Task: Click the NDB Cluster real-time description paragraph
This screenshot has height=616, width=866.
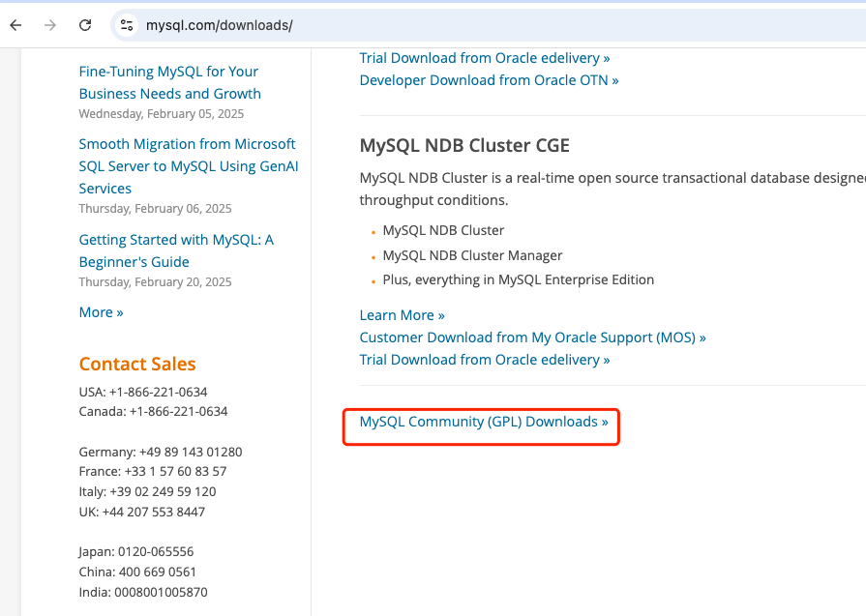Action: 612,189
